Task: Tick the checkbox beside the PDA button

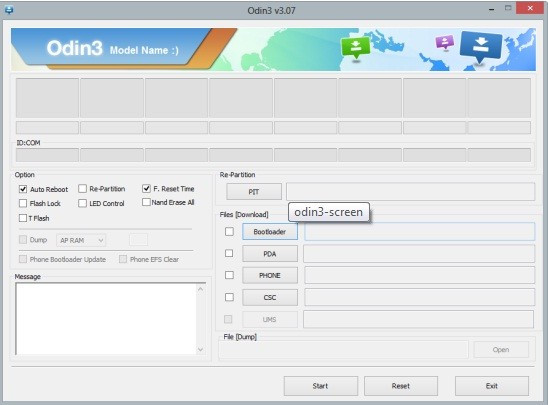Action: pyautogui.click(x=229, y=253)
